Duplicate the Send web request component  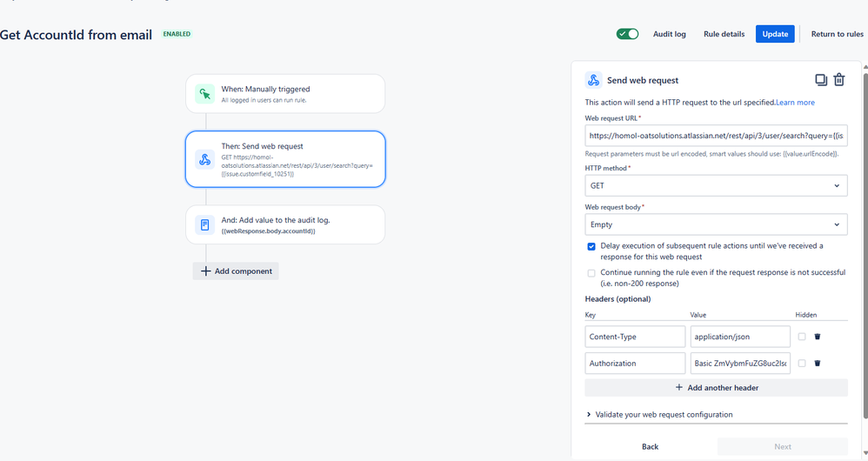821,80
